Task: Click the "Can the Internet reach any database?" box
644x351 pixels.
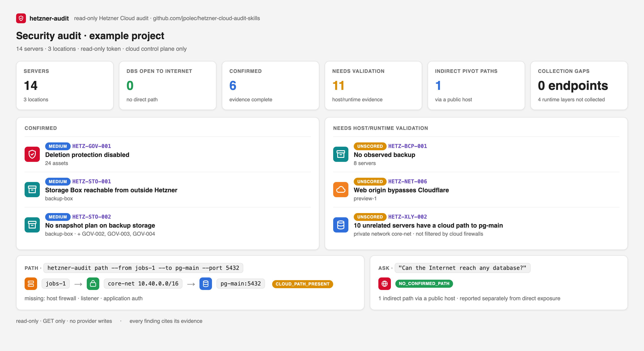Action: click(462, 268)
